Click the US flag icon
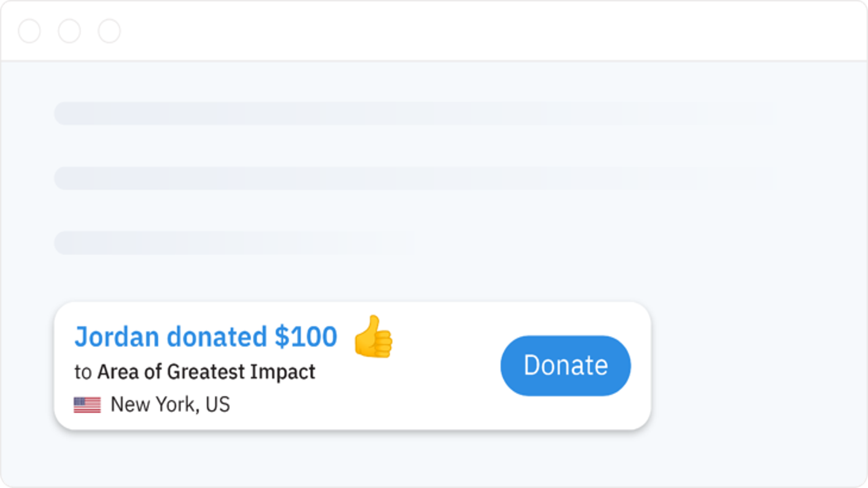 click(87, 405)
